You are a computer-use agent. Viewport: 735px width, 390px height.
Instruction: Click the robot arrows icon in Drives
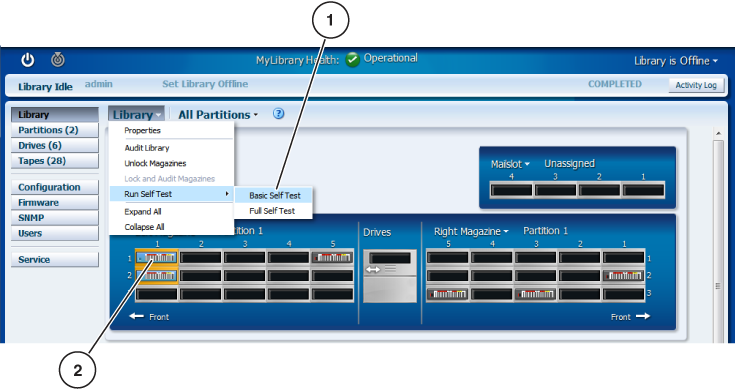pos(374,269)
